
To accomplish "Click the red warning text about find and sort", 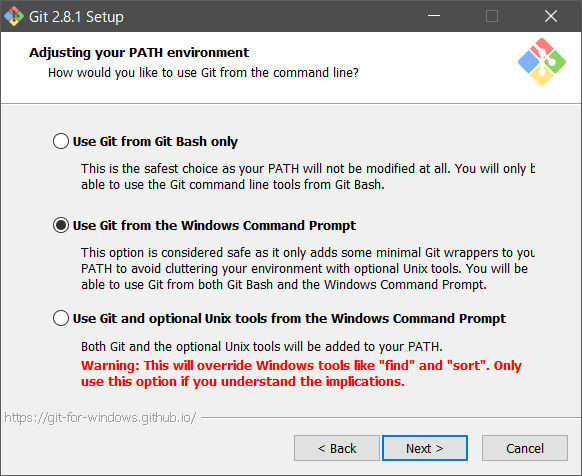I will tap(301, 374).
